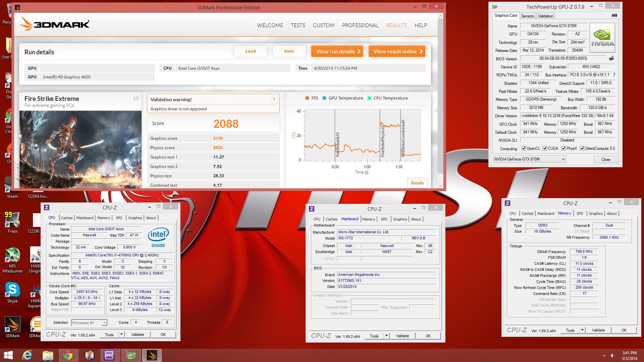Click Save button in Run details
The image size is (644, 362).
point(289,51)
